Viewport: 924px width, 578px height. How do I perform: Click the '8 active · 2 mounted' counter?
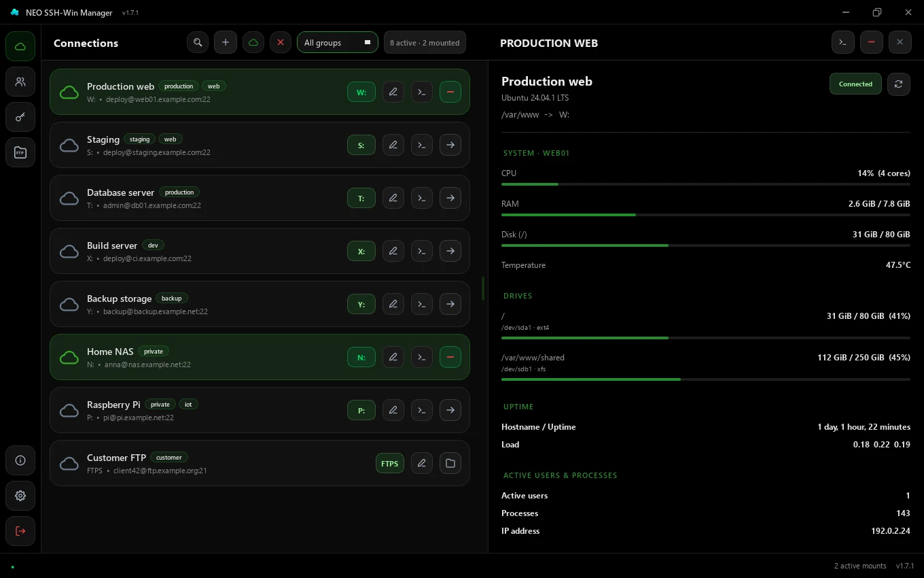(425, 42)
